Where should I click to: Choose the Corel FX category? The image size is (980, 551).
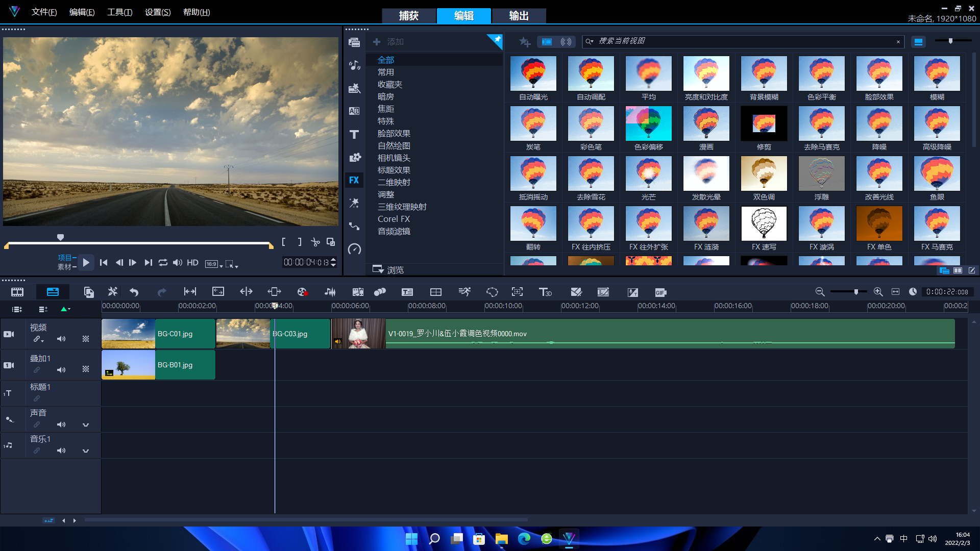pos(394,219)
